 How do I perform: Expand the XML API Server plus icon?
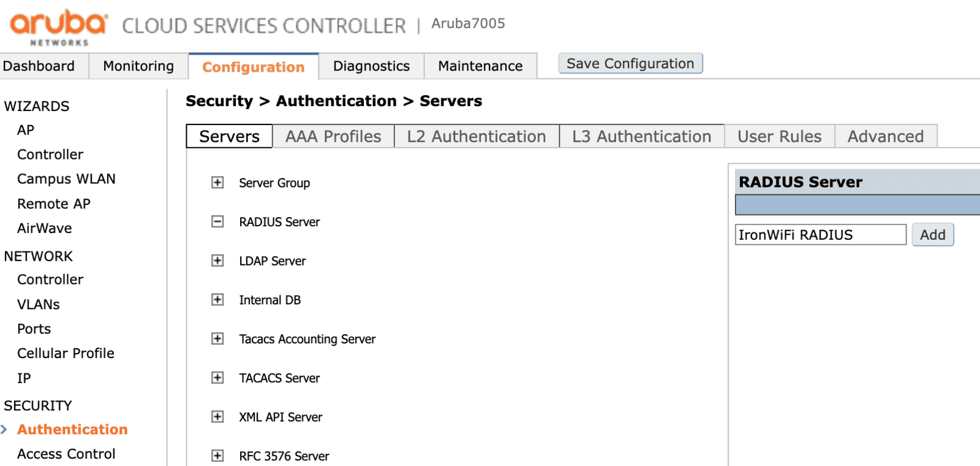click(217, 417)
